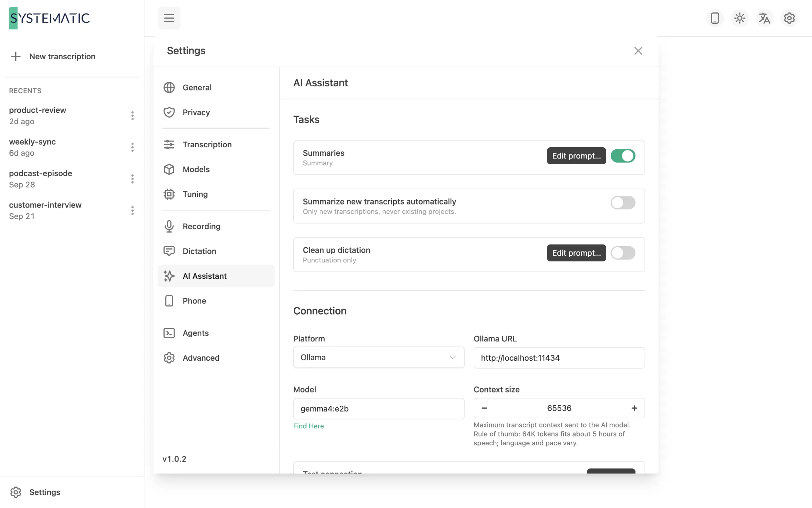
Task: Edit prompt for Summaries
Action: point(576,156)
